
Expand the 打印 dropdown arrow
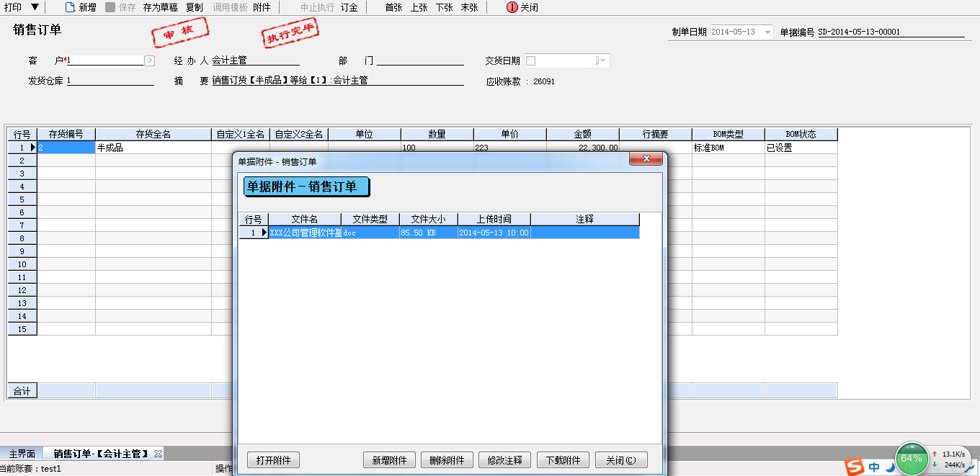(35, 7)
